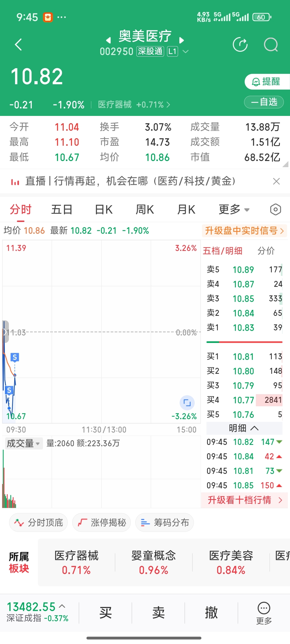Open the 成交量 indicator dropdown
This screenshot has height=644, width=290.
pyautogui.click(x=24, y=444)
